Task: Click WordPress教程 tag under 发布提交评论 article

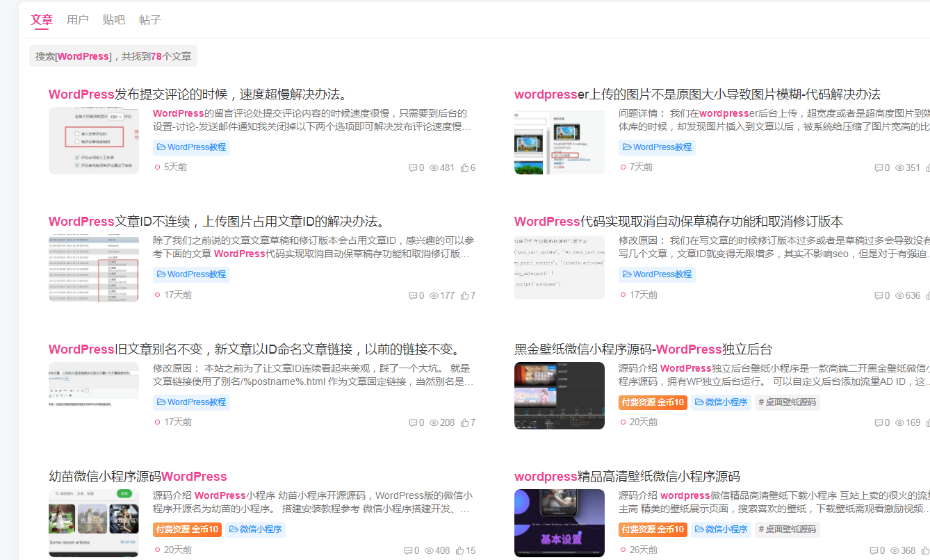Action: click(191, 147)
